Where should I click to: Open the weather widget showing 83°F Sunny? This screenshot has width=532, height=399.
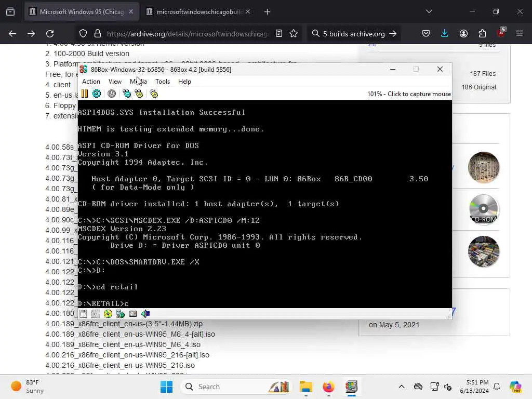27,387
